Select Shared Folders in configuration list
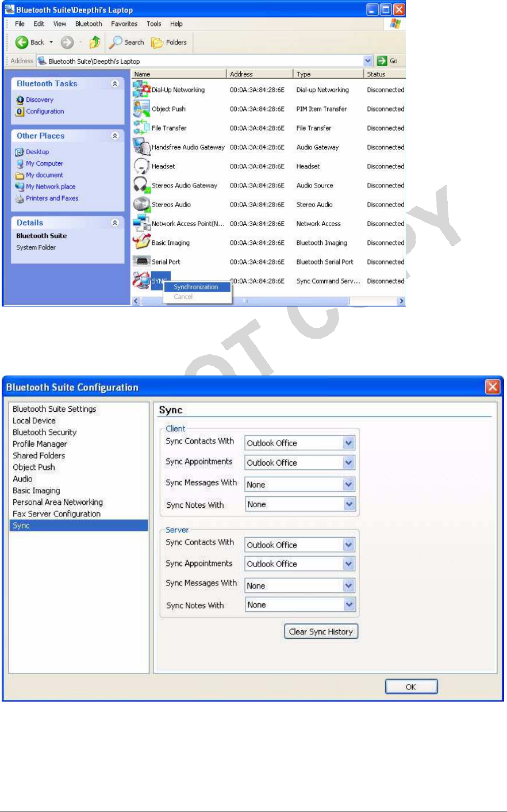The height and width of the screenshot is (812, 507). click(x=39, y=455)
